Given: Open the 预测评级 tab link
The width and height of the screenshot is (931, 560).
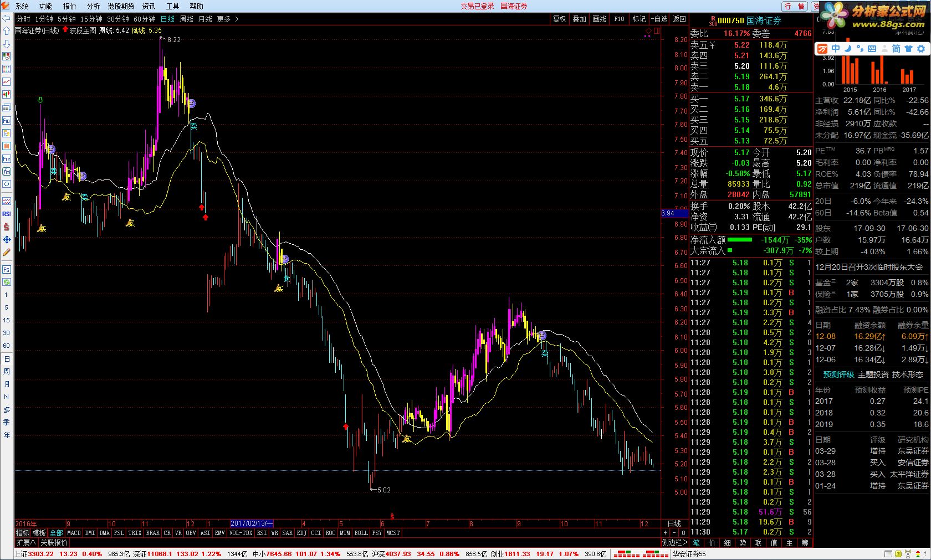Looking at the screenshot, I should [838, 374].
